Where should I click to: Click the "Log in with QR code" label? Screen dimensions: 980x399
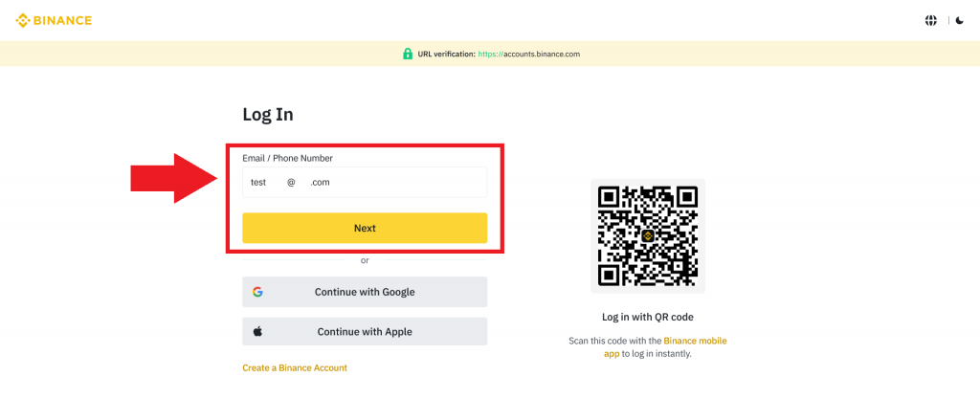tap(647, 317)
